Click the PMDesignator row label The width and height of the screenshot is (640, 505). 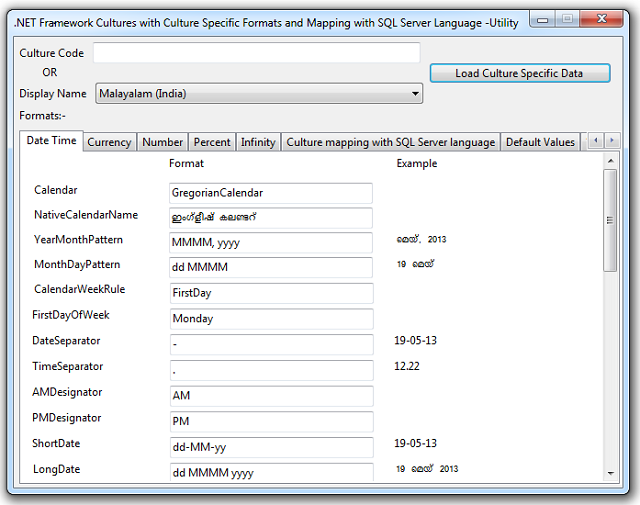click(67, 418)
